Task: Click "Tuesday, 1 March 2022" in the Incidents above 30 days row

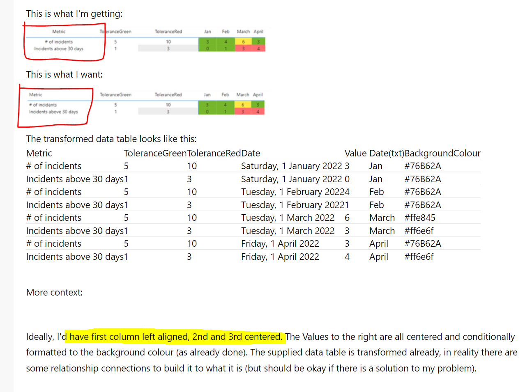Action: tap(288, 231)
